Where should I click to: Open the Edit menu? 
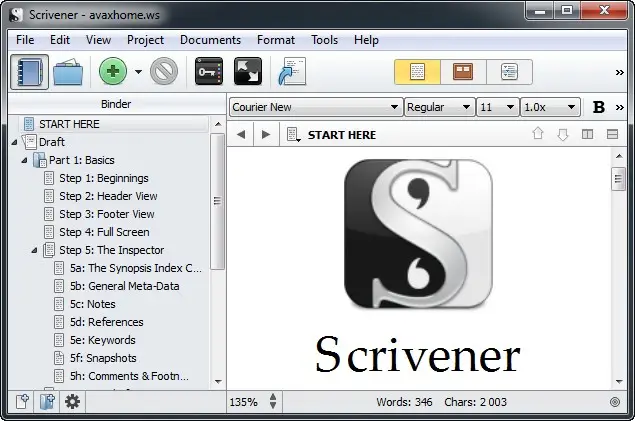[60, 40]
